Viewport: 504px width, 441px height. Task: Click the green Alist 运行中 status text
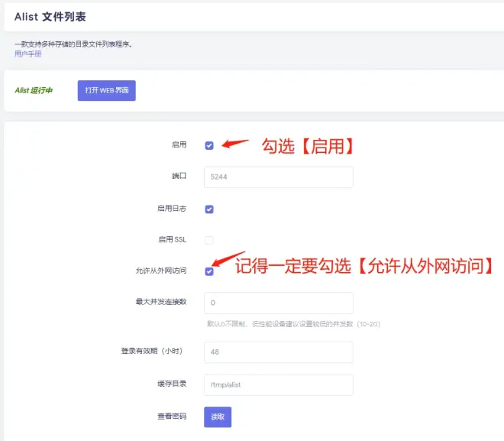point(34,90)
